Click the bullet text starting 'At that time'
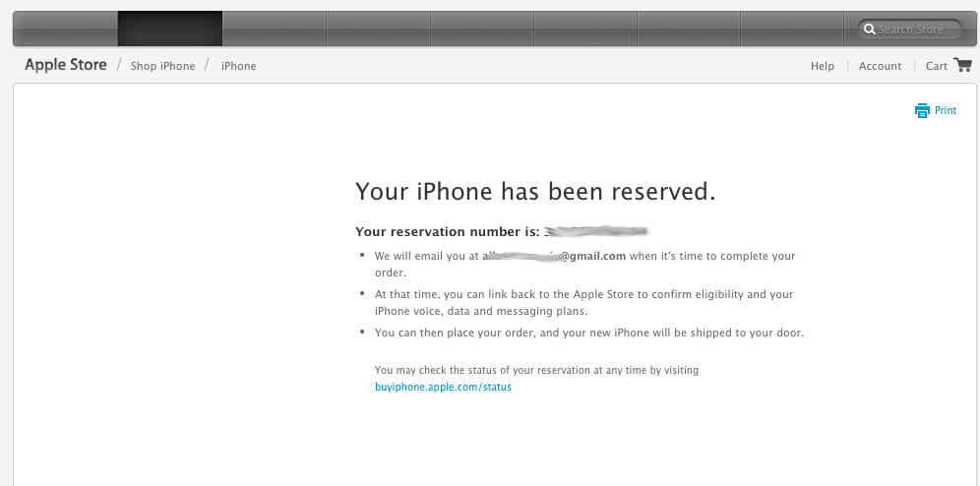Viewport: 980px width, 486px height. pyautogui.click(x=583, y=302)
